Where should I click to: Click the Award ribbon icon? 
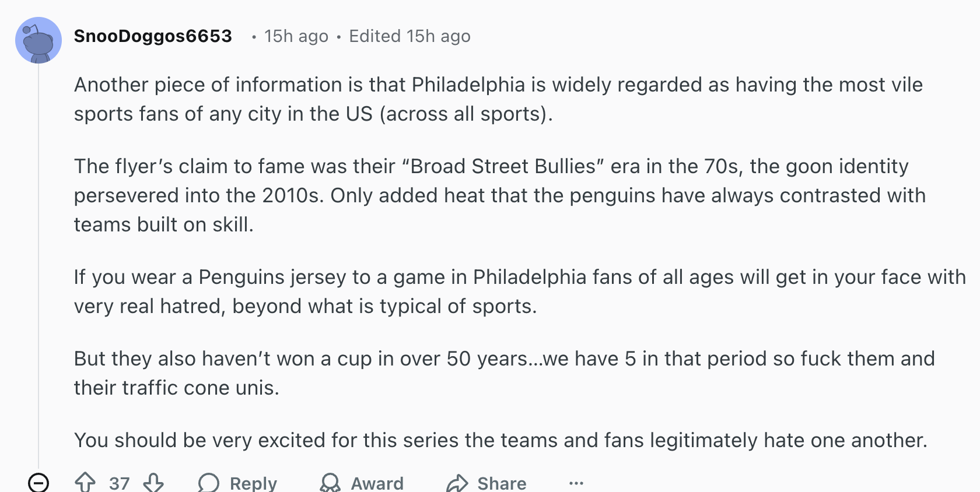[x=330, y=483]
